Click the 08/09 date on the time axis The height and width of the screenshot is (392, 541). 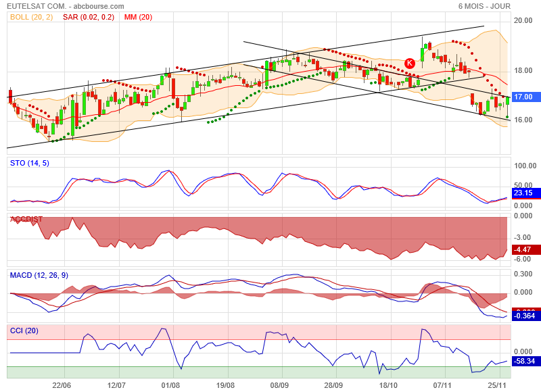279,385
